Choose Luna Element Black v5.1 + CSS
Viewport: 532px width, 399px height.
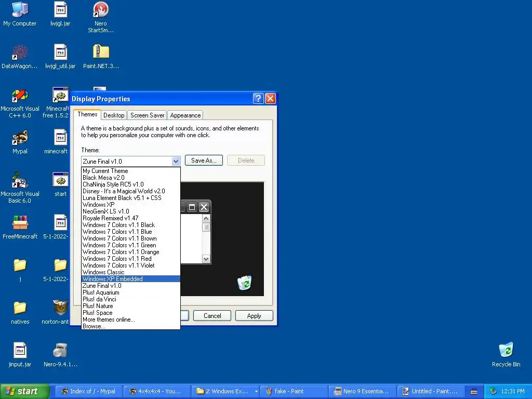point(131,198)
